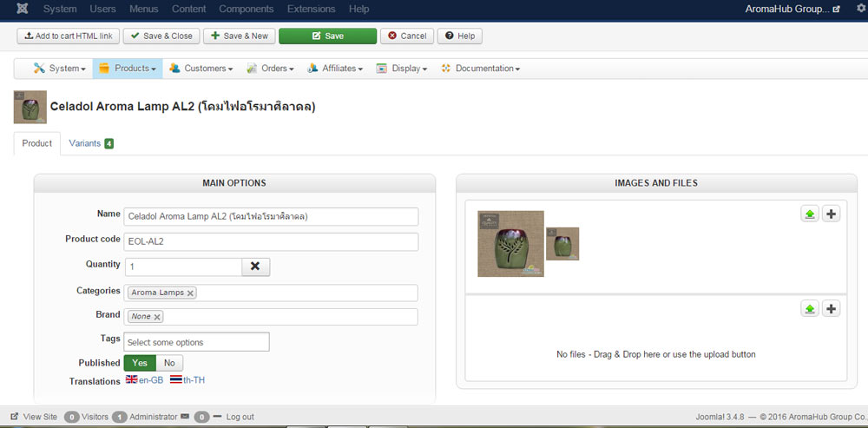Click the Quantity input field

click(183, 267)
